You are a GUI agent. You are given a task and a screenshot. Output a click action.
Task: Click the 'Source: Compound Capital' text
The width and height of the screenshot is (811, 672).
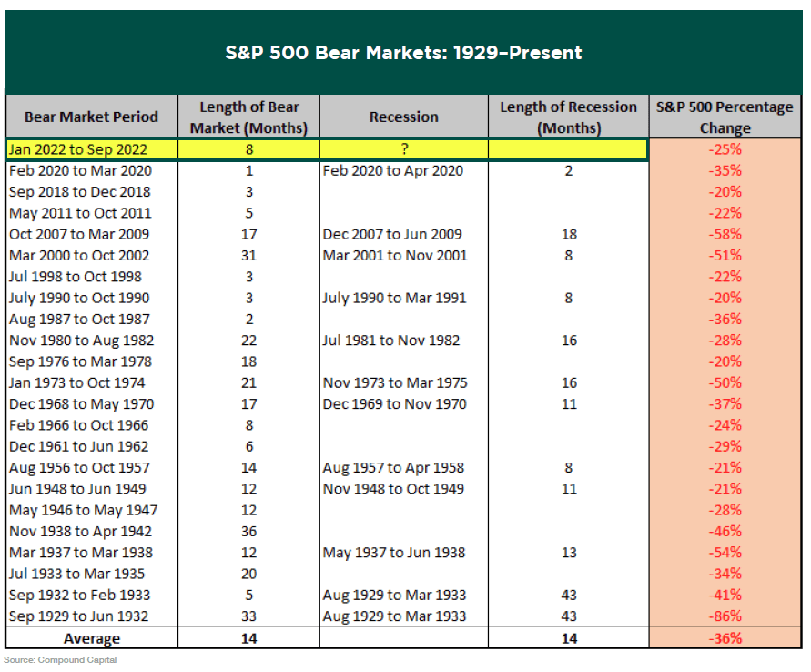(x=60, y=660)
